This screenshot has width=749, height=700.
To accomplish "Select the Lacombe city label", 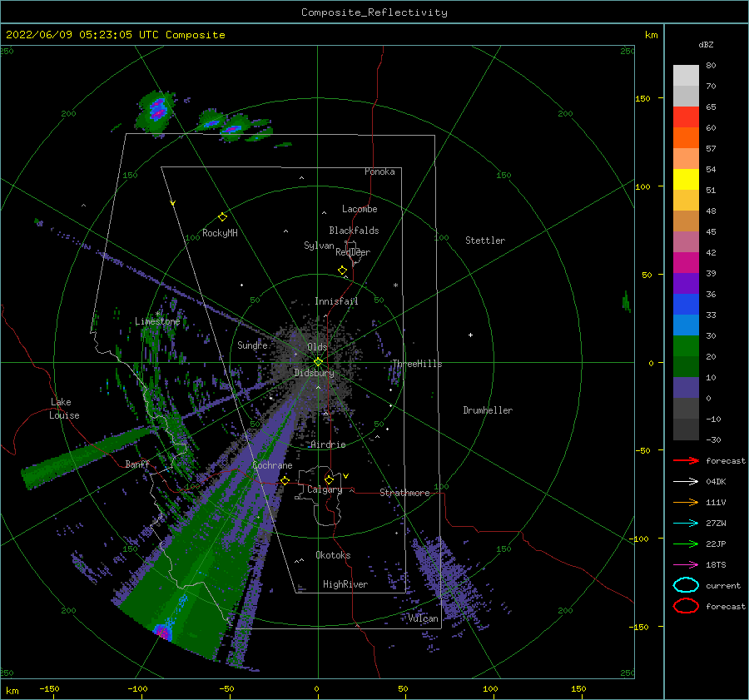I will point(360,209).
